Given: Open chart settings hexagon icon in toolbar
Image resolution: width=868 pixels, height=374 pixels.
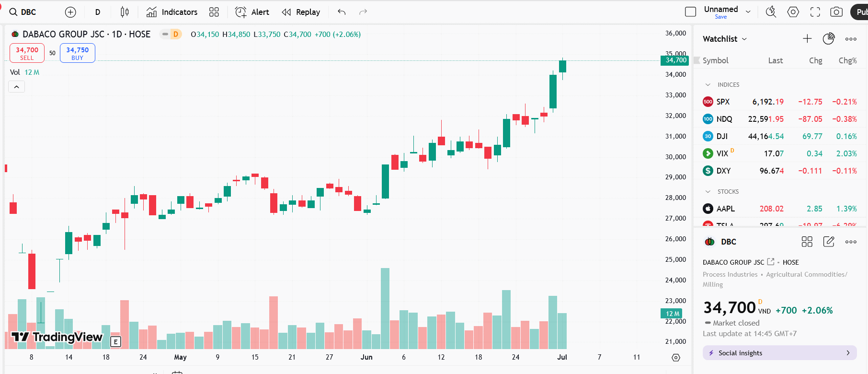Looking at the screenshot, I should click(793, 12).
